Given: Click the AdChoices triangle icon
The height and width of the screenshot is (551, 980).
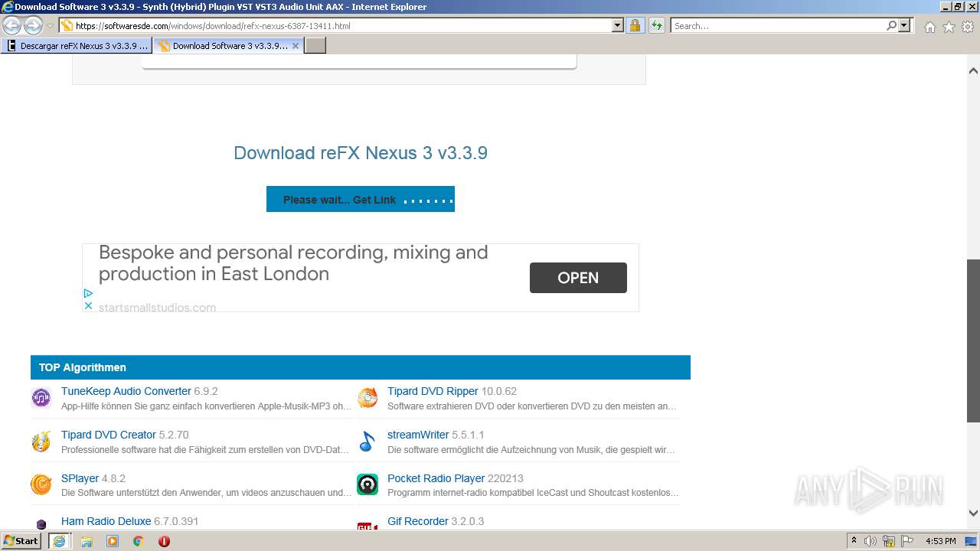Looking at the screenshot, I should coord(88,293).
